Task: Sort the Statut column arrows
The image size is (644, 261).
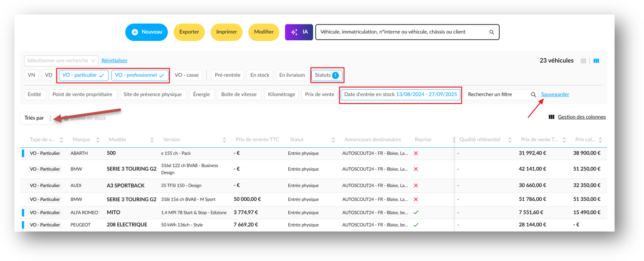Action: [333, 140]
